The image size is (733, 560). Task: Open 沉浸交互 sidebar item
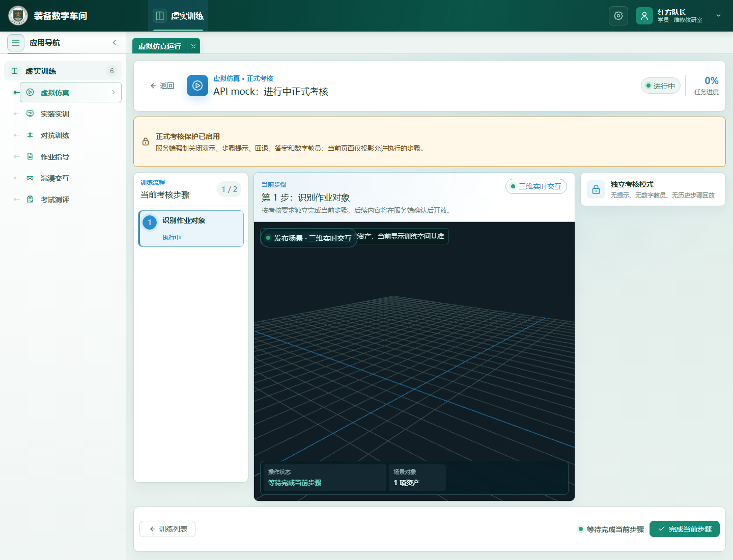pos(71,178)
